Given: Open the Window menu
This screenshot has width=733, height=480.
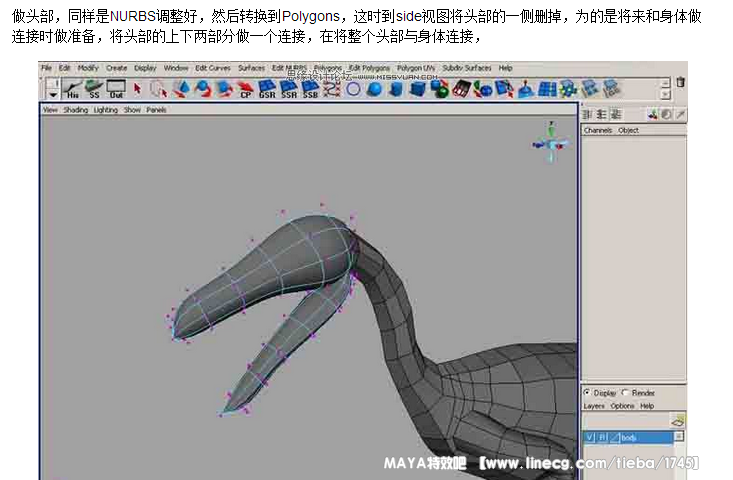Looking at the screenshot, I should (x=176, y=68).
